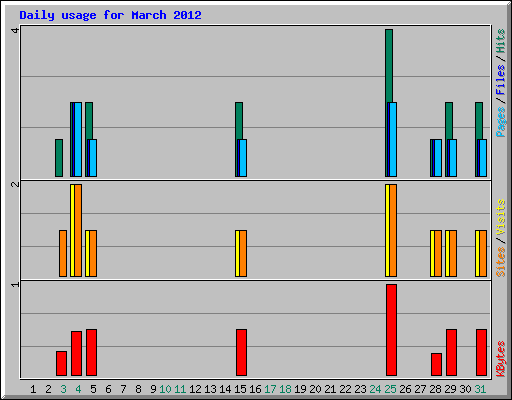Image resolution: width=512 pixels, height=400 pixels.
Task: Click the orange Sites bar for day 25
Action: (393, 230)
